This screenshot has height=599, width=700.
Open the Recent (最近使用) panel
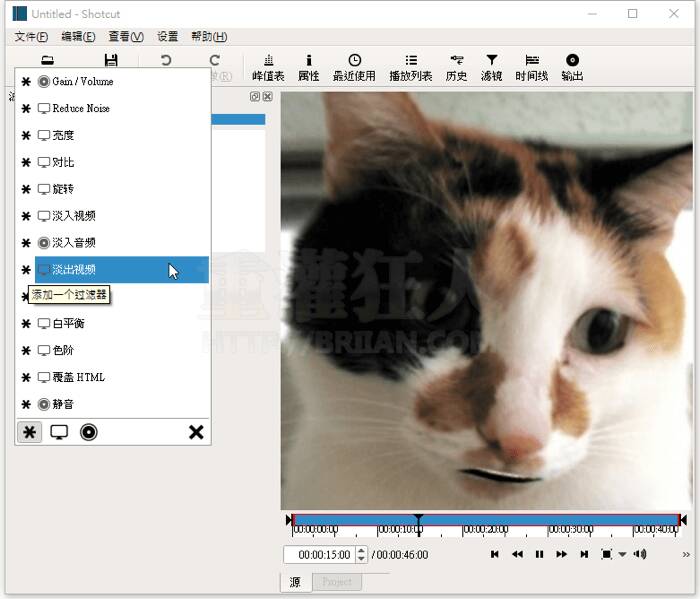tap(354, 68)
